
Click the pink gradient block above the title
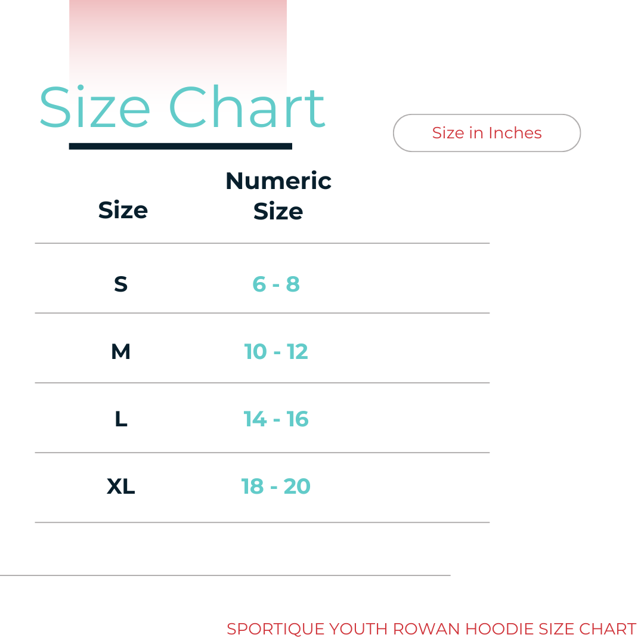(178, 36)
